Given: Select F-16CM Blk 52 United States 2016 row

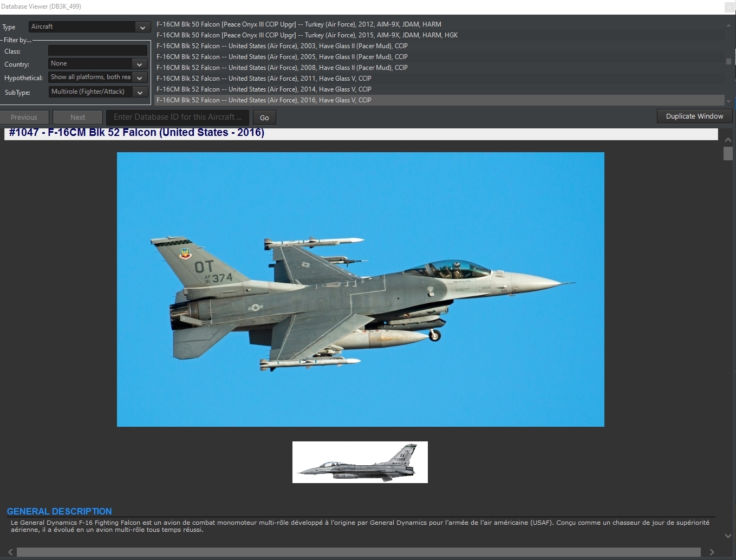Looking at the screenshot, I should pyautogui.click(x=439, y=100).
